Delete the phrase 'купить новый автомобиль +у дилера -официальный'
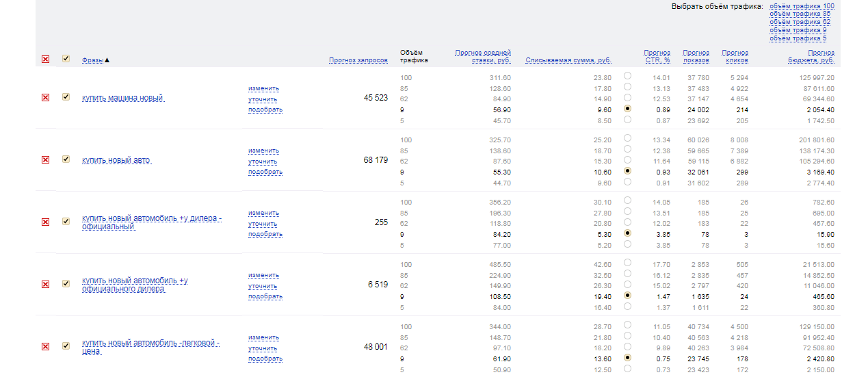Image resolution: width=868 pixels, height=377 pixels. [46, 222]
